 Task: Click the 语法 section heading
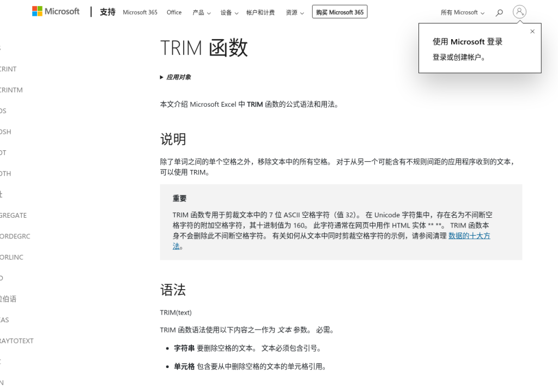(173, 290)
